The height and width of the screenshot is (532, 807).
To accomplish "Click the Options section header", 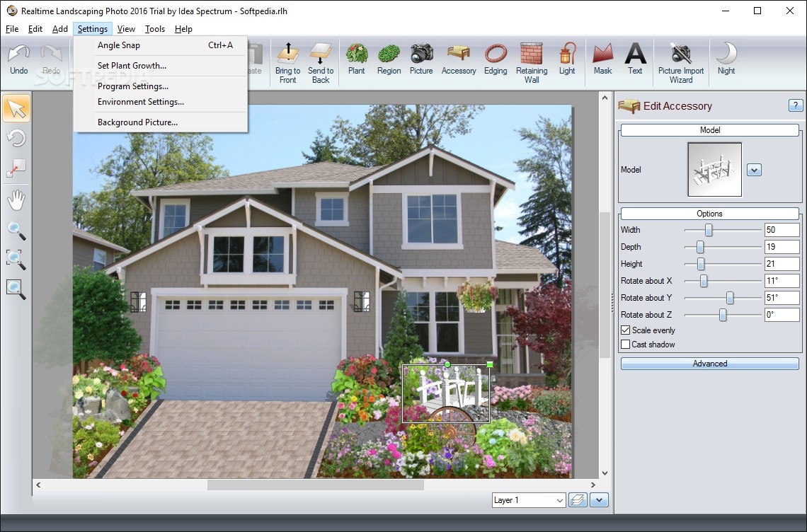I will [710, 214].
